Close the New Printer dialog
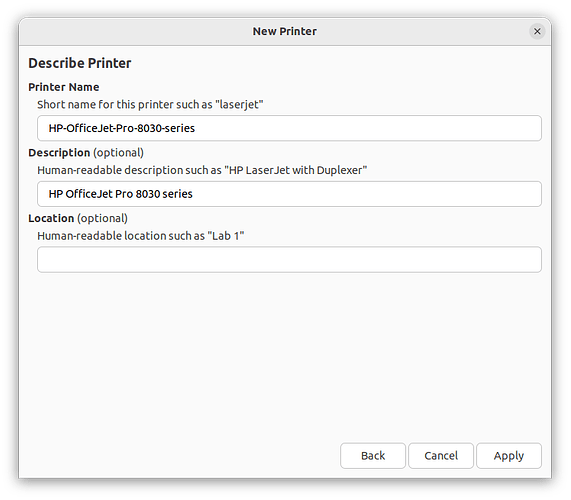The image size is (571, 500). 537,32
